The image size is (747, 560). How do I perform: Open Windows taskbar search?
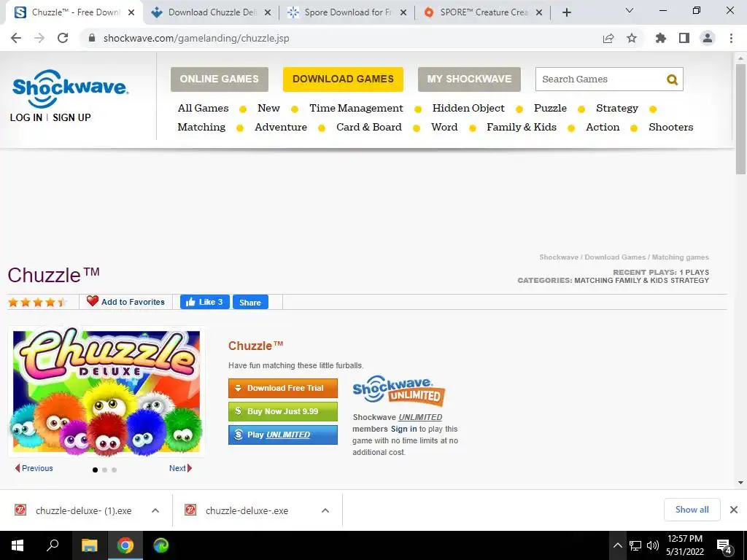53,545
